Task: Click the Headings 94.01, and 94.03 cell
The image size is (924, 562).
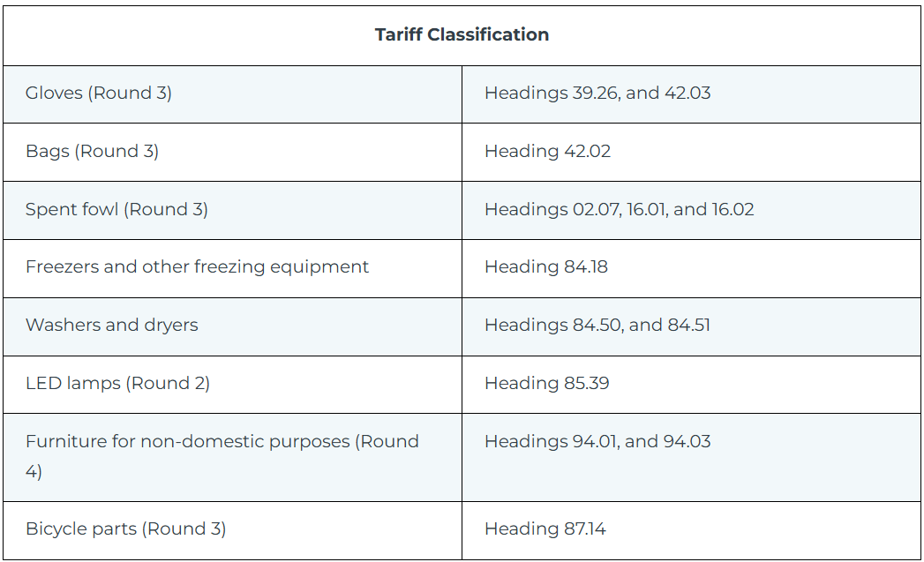Action: point(597,441)
